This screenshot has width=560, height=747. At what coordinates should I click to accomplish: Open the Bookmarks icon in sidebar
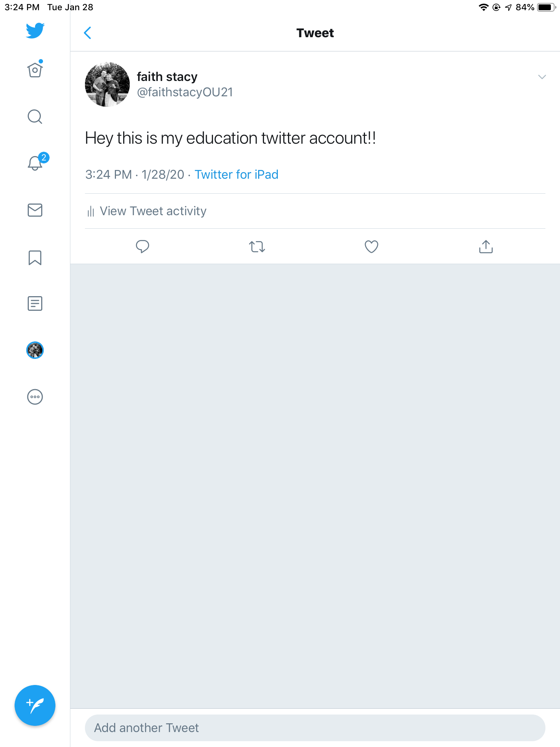pyautogui.click(x=35, y=258)
